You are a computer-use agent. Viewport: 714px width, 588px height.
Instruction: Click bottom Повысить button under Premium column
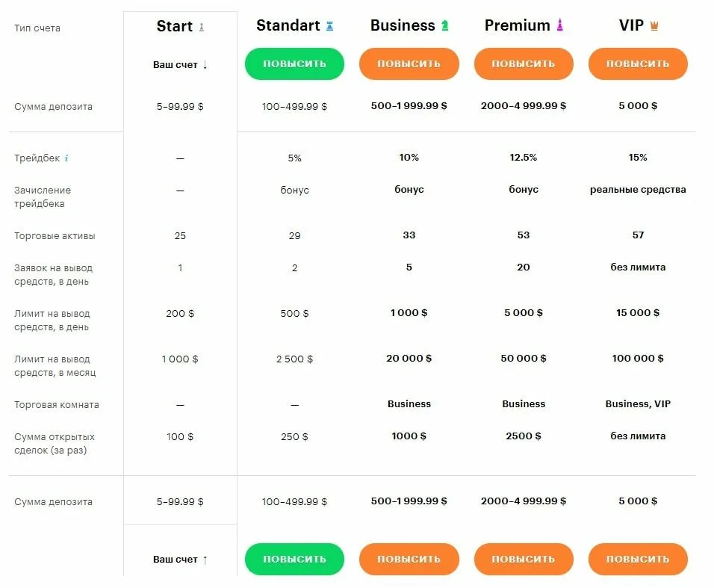tap(524, 560)
